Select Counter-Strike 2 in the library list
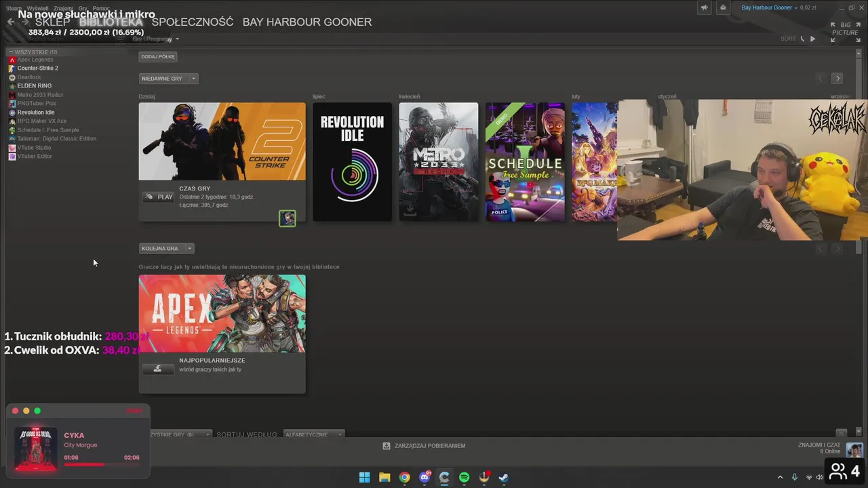Screen dimensions: 868x488 [x=38, y=68]
